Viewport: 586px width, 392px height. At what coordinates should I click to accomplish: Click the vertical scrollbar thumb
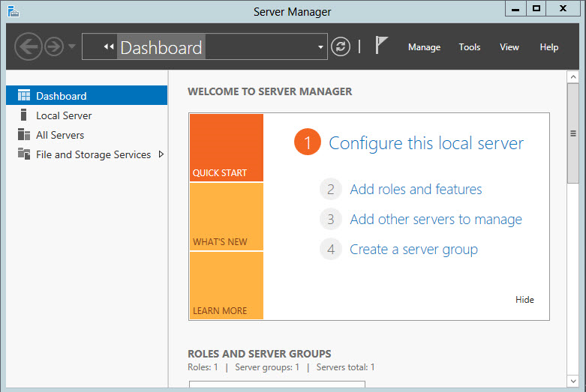click(573, 133)
